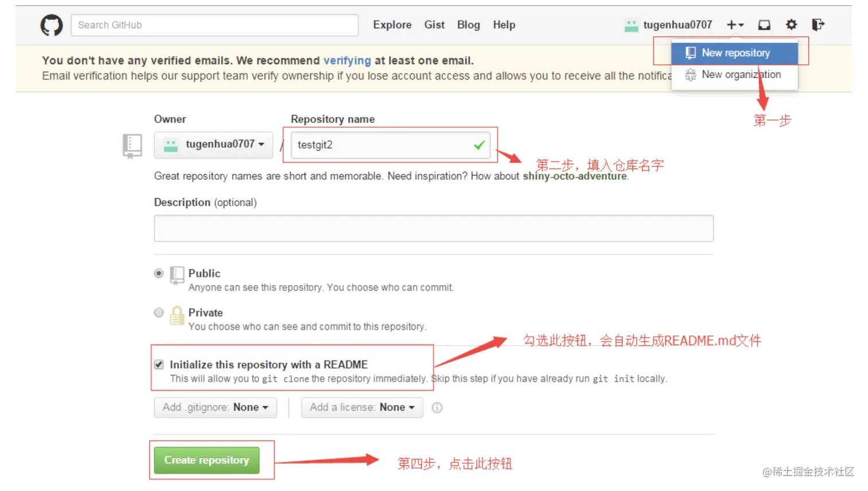Select the Private radio button
Viewport: 868px width, 491px height.
point(159,312)
